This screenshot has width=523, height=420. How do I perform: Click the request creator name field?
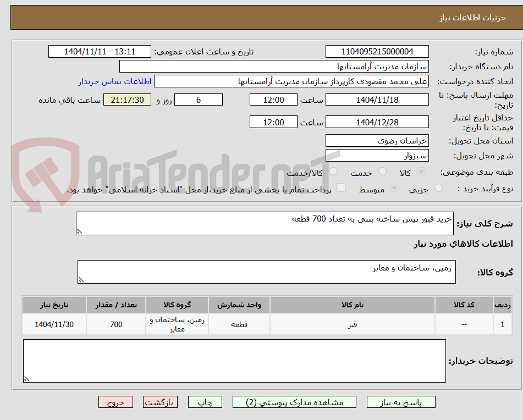pos(291,81)
